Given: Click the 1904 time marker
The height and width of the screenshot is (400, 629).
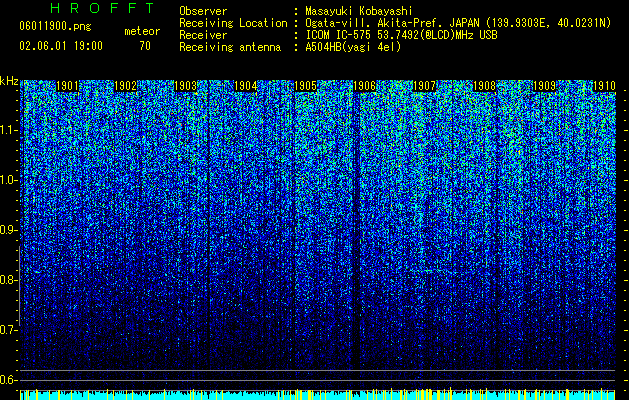Looking at the screenshot, I should tap(246, 86).
